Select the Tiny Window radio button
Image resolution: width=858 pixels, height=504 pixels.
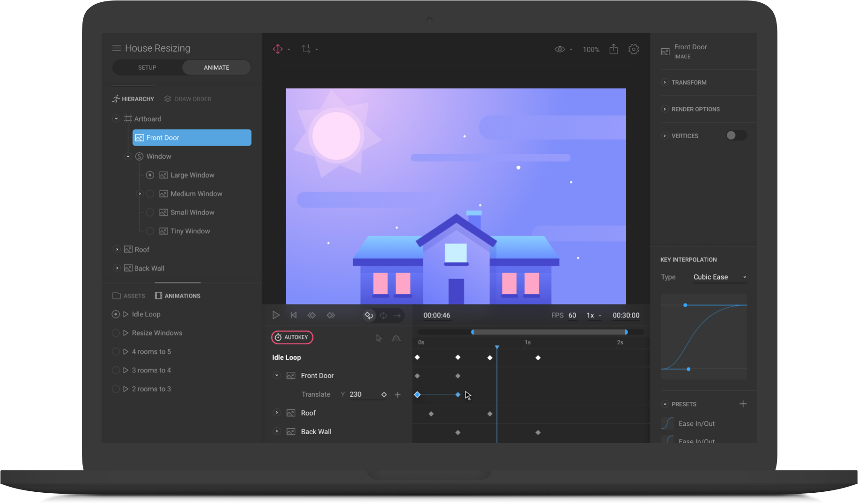coord(150,231)
